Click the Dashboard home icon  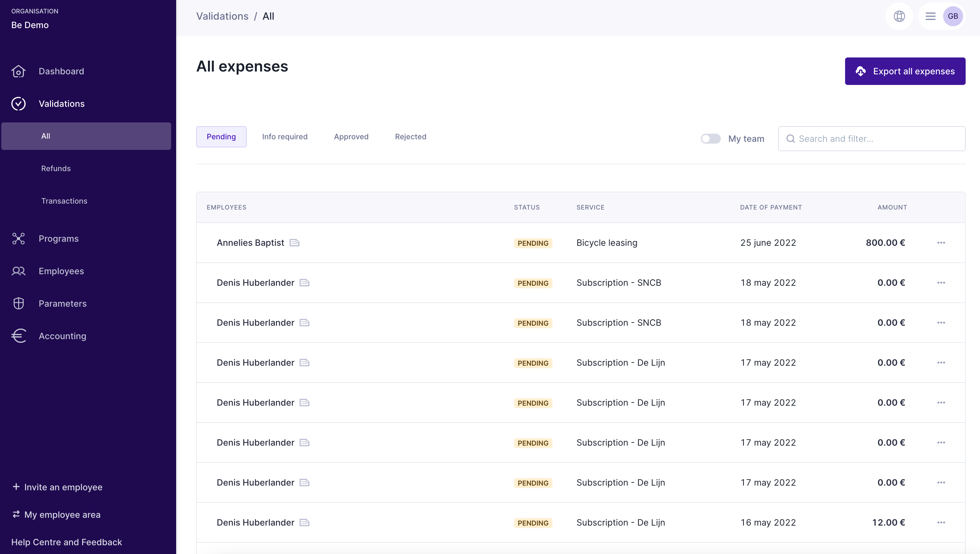(x=18, y=71)
